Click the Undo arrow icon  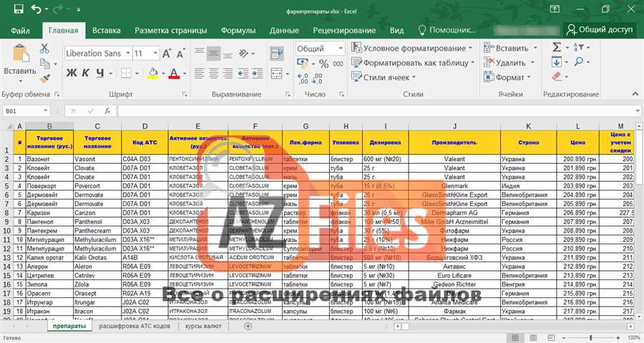[x=36, y=9]
